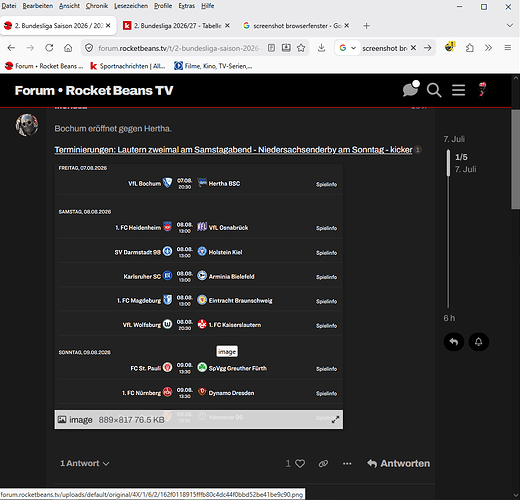Click the Antworten reply button

point(398,463)
